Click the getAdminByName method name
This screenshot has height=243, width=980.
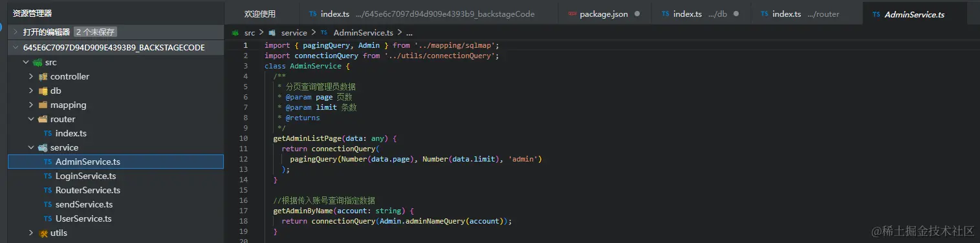pyautogui.click(x=303, y=211)
